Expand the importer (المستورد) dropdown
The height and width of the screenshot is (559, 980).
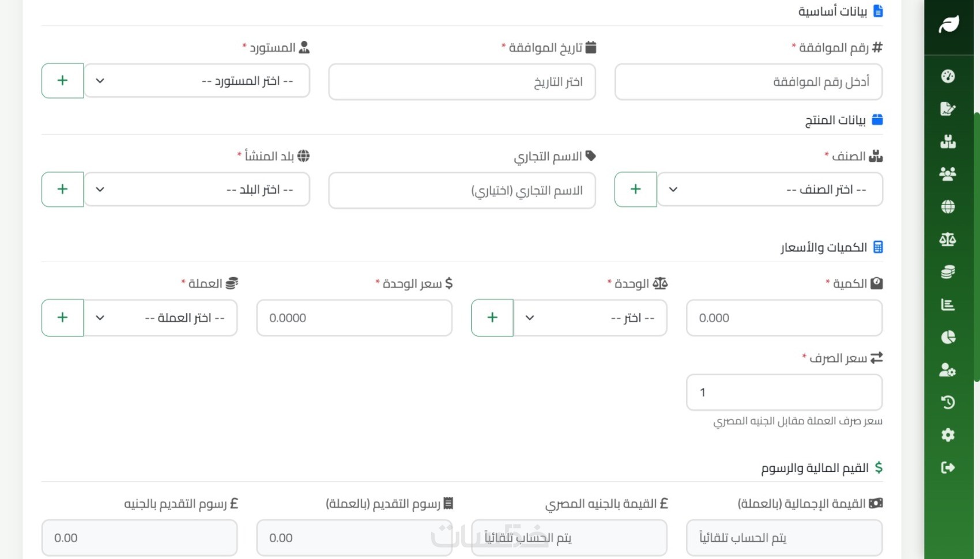pos(197,81)
